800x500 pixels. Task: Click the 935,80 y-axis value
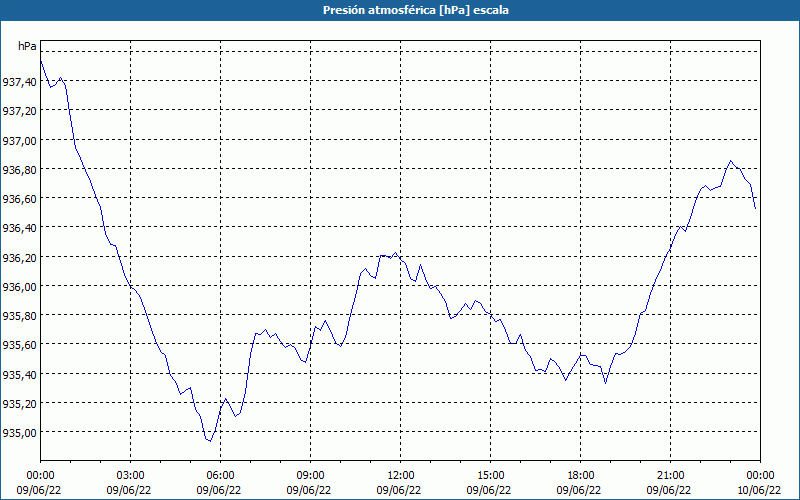click(19, 315)
